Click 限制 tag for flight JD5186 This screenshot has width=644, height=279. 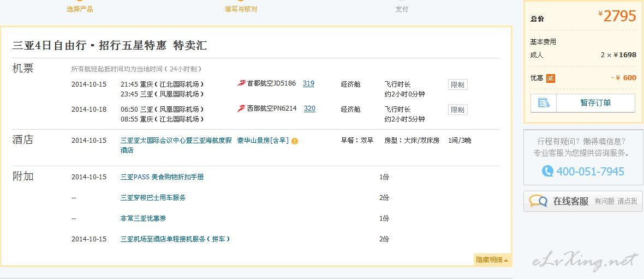[x=457, y=84]
